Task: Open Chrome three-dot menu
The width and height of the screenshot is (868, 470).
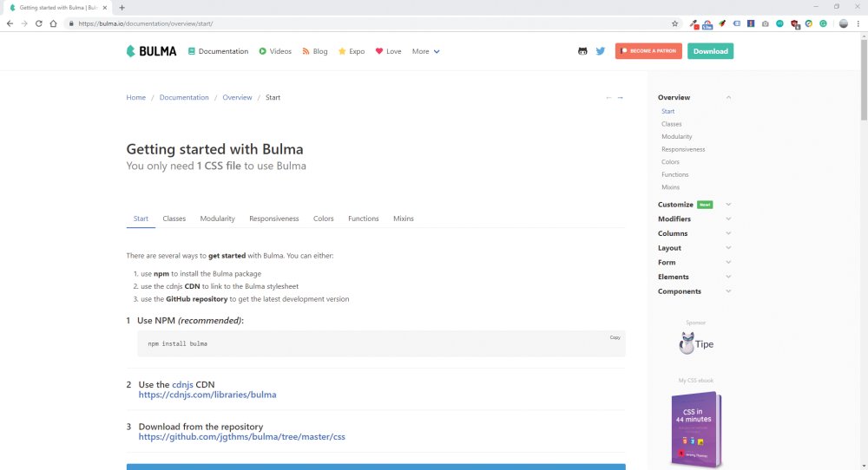Action: pos(858,23)
